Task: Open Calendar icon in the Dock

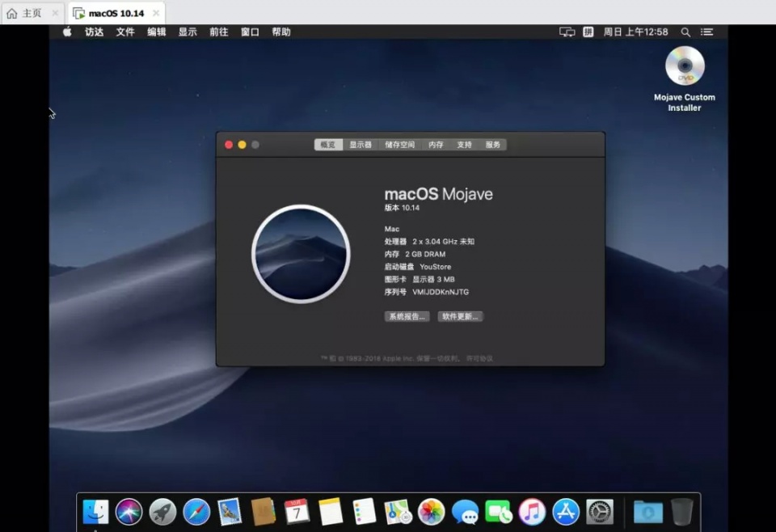Action: click(297, 511)
